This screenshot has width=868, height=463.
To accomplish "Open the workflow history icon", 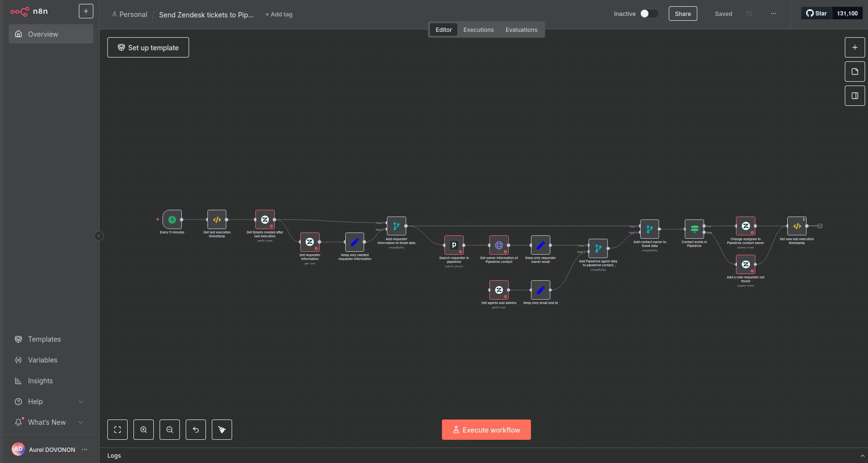I will [x=750, y=14].
